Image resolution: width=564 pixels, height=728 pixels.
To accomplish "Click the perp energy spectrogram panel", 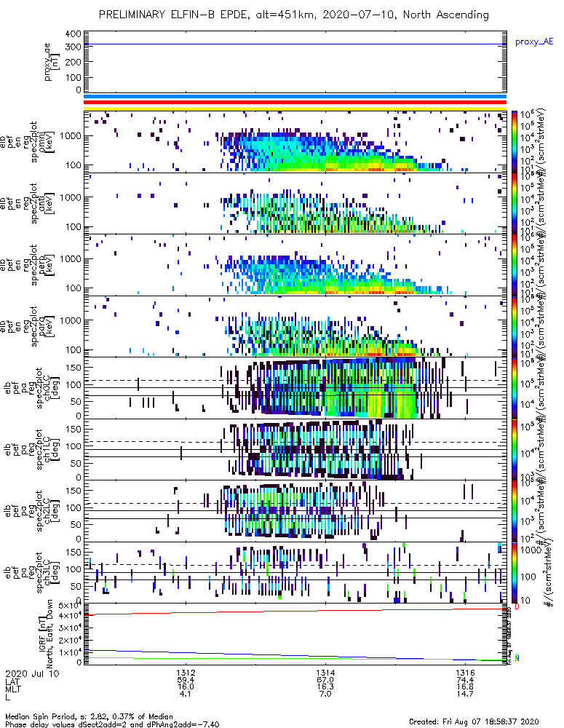I will tap(295, 265).
